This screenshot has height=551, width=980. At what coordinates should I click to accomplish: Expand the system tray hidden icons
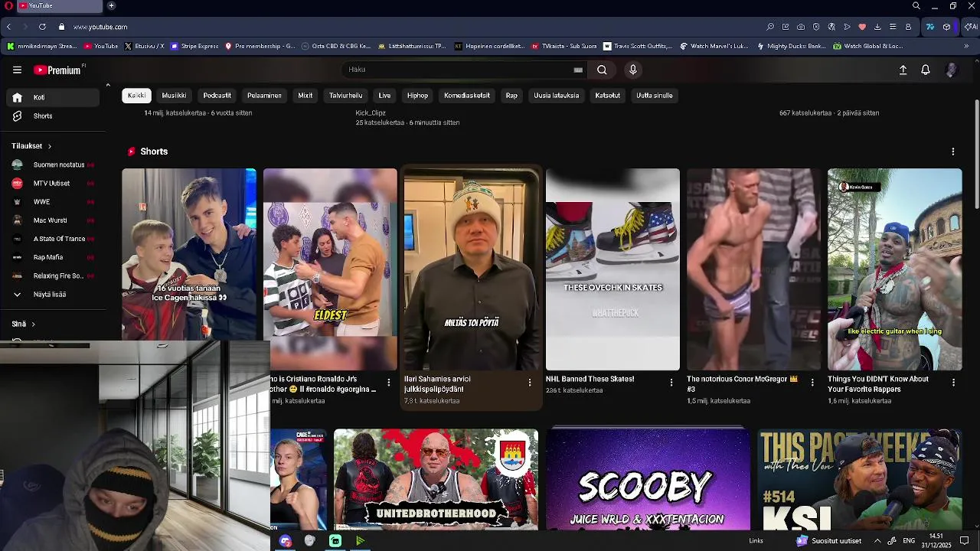click(877, 541)
